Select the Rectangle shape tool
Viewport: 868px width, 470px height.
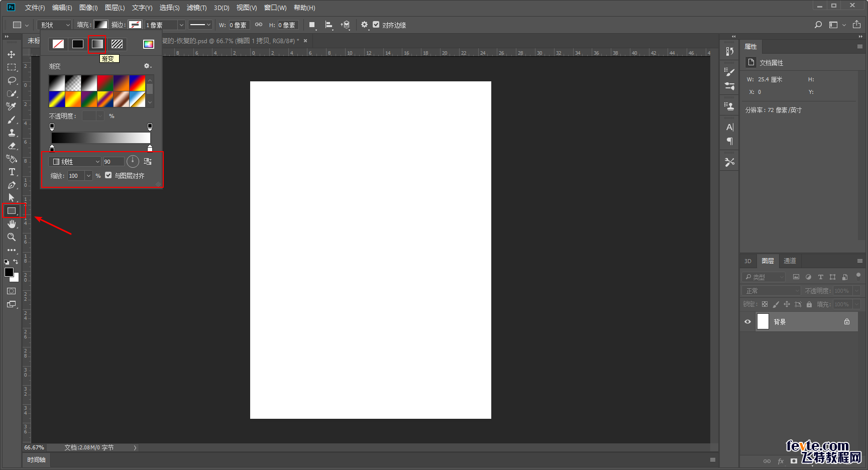pos(11,211)
